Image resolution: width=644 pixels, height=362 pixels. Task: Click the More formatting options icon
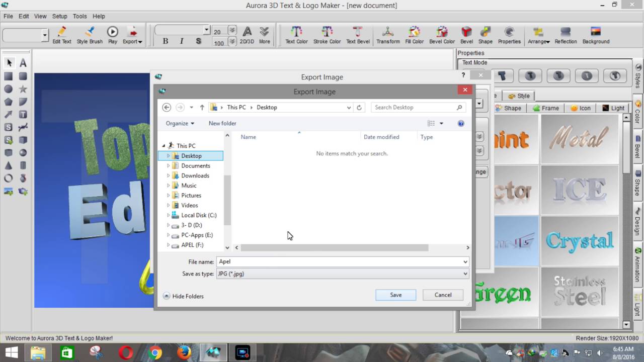pos(265,36)
